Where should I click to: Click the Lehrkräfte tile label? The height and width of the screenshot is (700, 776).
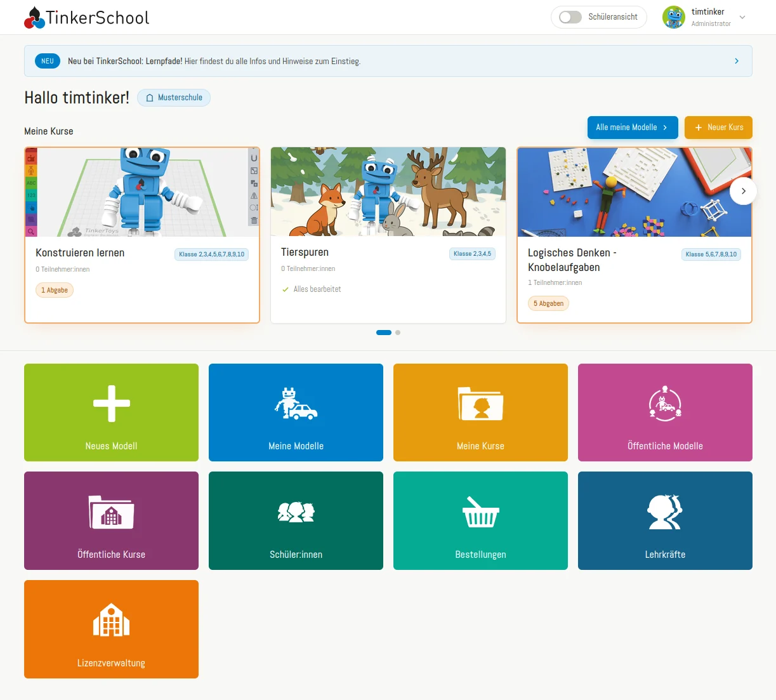tap(665, 555)
